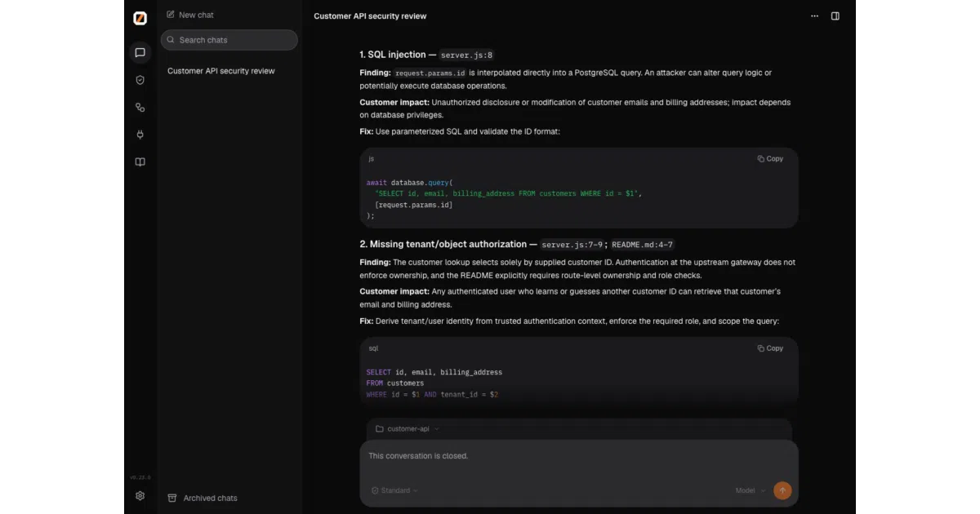The height and width of the screenshot is (514, 980).
Task: Open the book library icon in sidebar
Action: click(140, 162)
